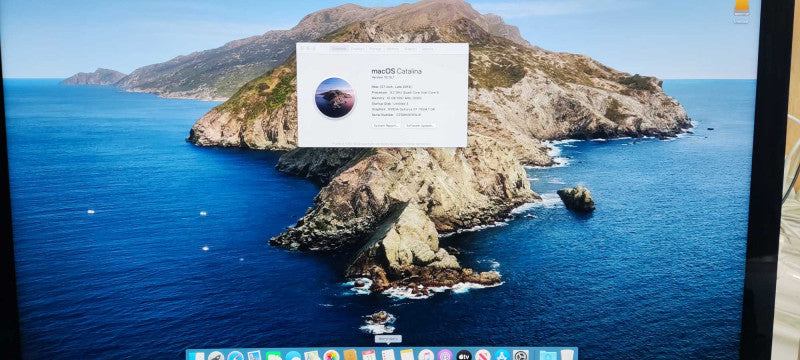Open the Displays tab
Screen dimensions: 800x360
click(357, 49)
